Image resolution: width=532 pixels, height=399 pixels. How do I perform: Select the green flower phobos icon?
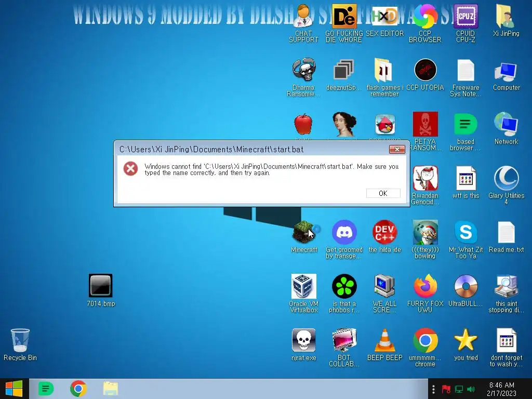(x=344, y=286)
